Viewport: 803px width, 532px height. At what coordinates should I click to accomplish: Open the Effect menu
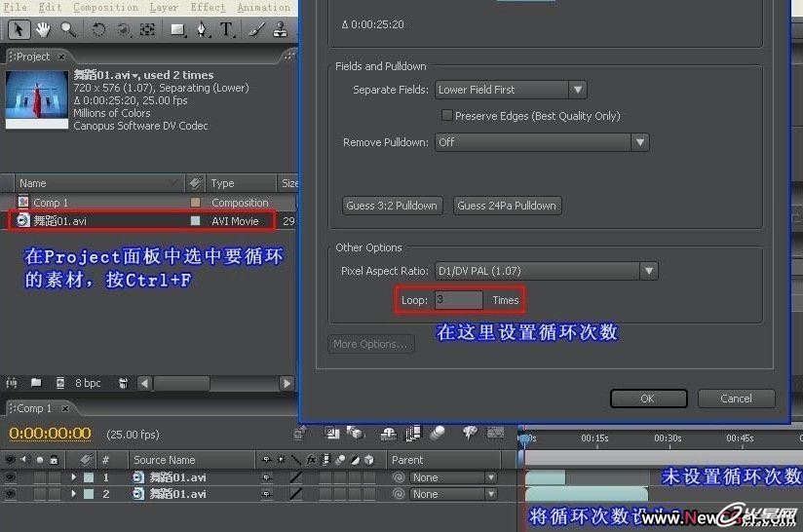pyautogui.click(x=208, y=7)
